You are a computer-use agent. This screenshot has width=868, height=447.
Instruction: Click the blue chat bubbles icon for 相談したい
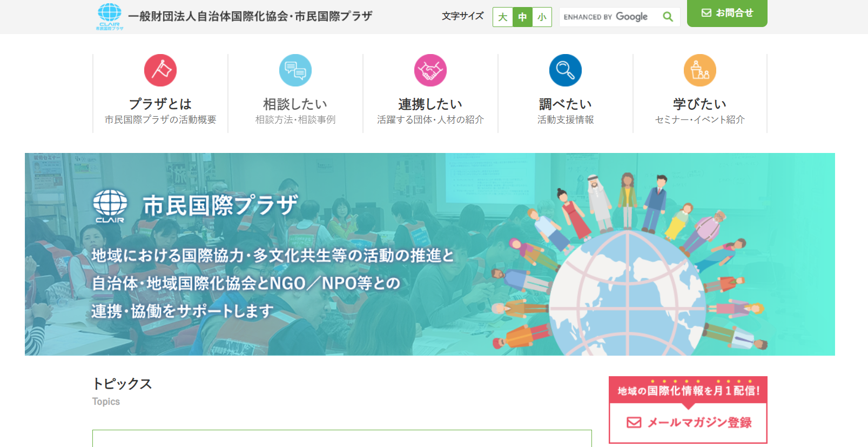click(295, 70)
